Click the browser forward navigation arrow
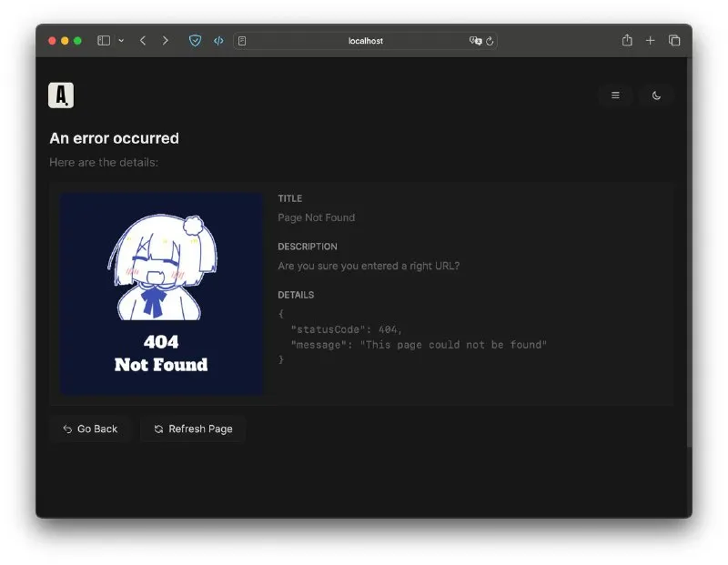Screen dimensions: 728x565 click(165, 40)
